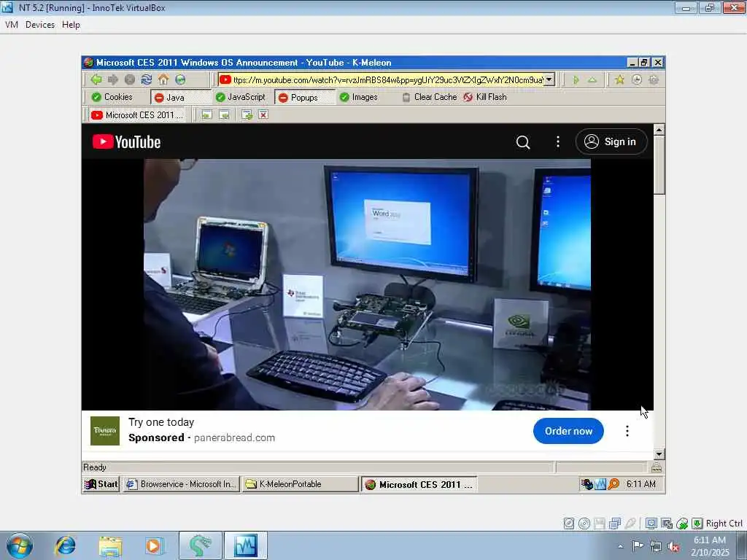Image resolution: width=747 pixels, height=560 pixels.
Task: Open a new tab with the plus icon
Action: (x=247, y=114)
